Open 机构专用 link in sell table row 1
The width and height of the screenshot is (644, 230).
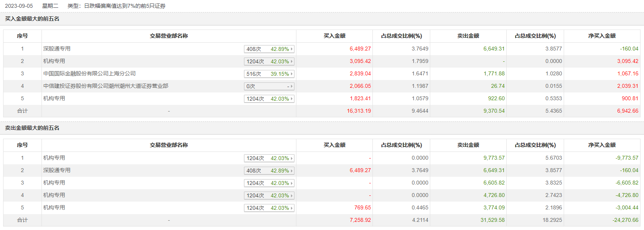coord(54,158)
